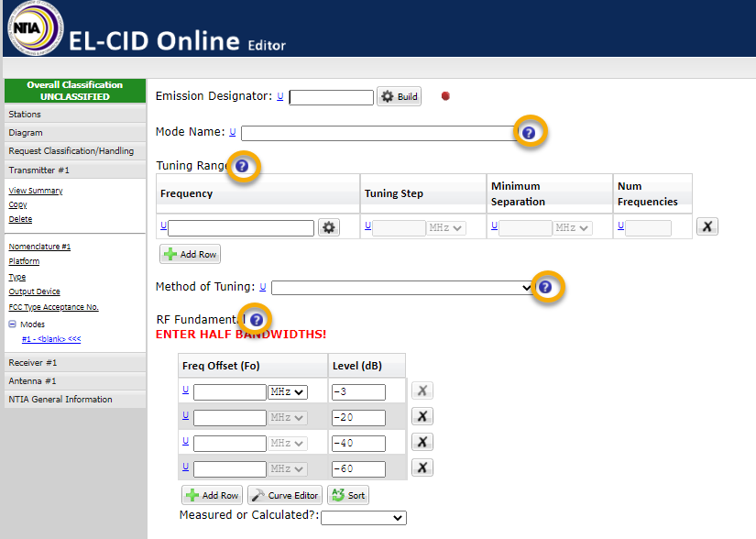Open Stations section in sidebar

75,115
